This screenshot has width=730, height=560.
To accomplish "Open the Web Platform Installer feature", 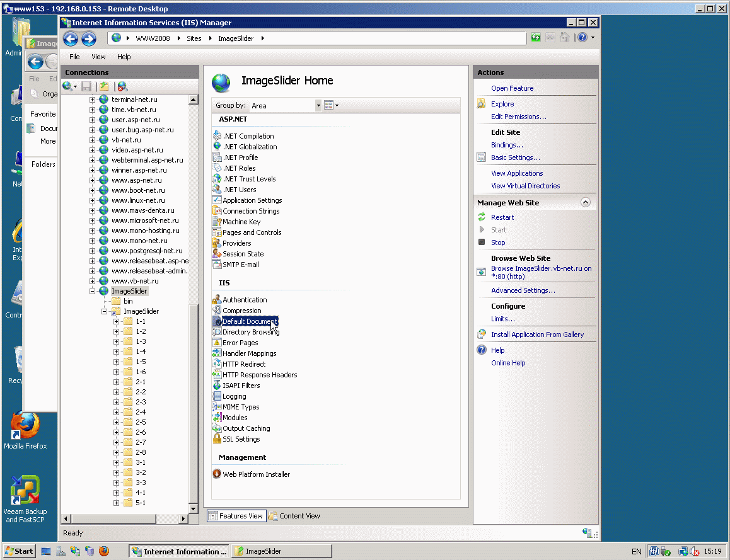I will coord(252,474).
